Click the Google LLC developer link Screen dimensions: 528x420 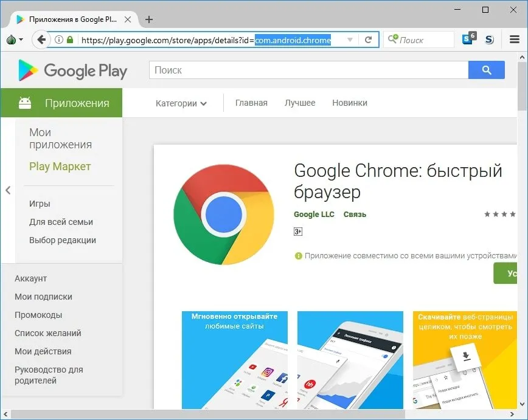pyautogui.click(x=314, y=215)
